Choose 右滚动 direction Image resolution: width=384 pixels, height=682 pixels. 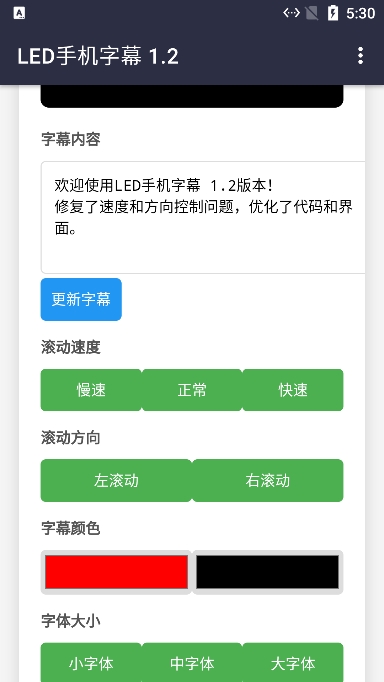click(x=267, y=480)
